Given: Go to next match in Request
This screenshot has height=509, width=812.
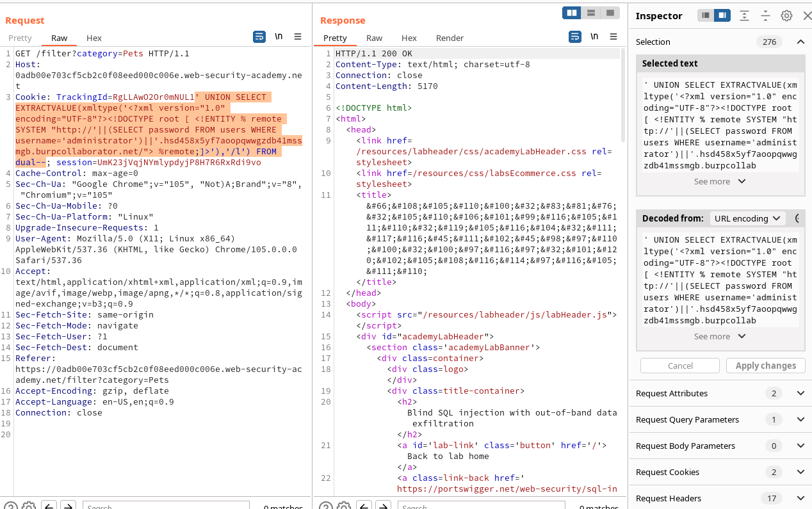Looking at the screenshot, I should pos(68,506).
